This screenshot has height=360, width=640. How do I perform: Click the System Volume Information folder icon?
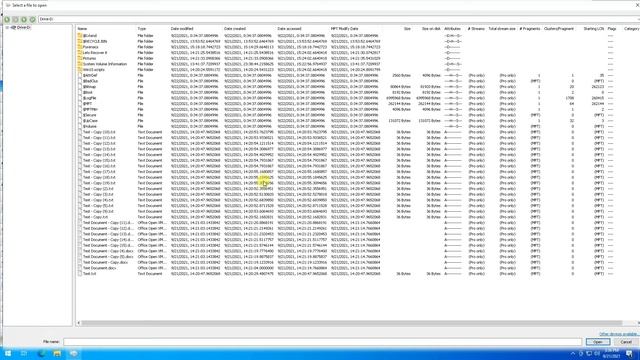80,64
